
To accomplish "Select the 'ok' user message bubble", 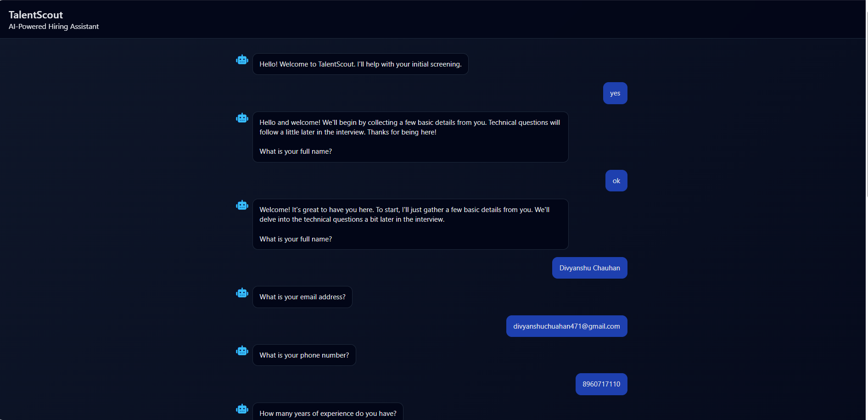I will (x=616, y=180).
